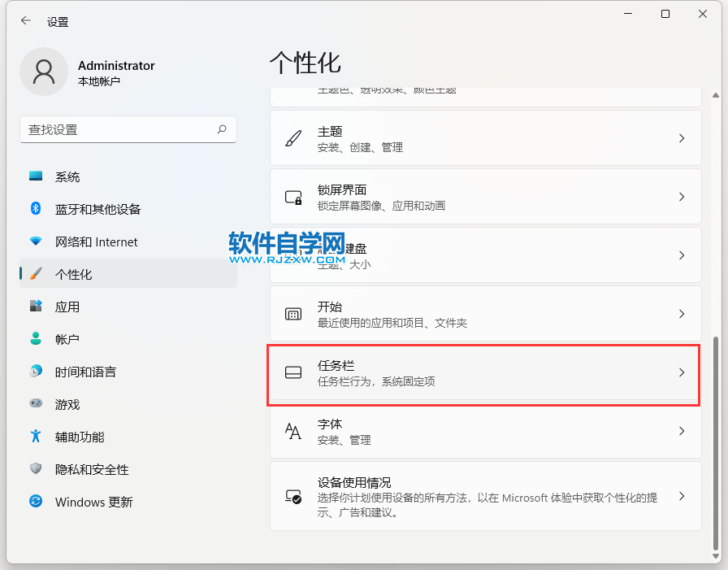Click the Administrator account name
Screen dimensions: 728x570
pyautogui.click(x=116, y=66)
